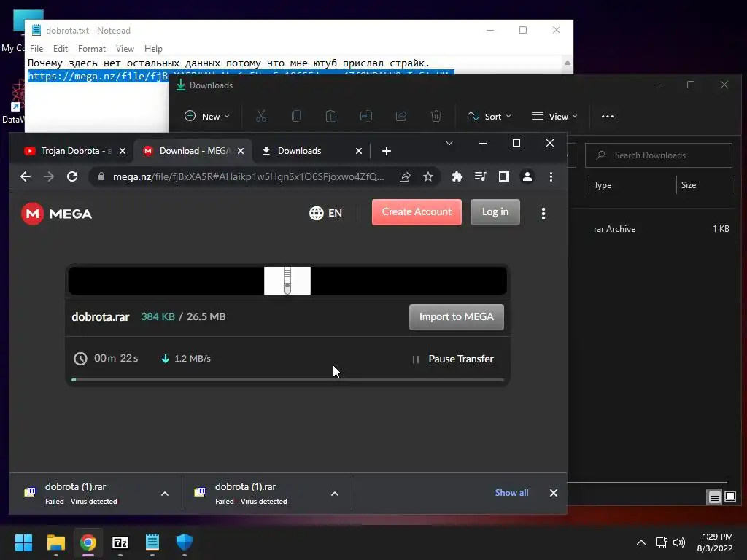The image size is (747, 560).
Task: Open File Explorer from the taskbar
Action: click(x=55, y=542)
